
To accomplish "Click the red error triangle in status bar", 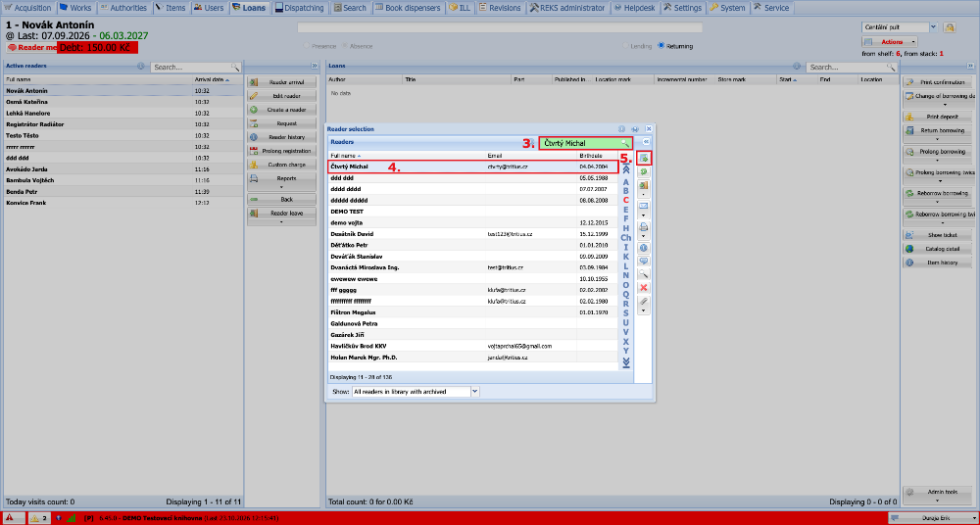I will (x=11, y=518).
